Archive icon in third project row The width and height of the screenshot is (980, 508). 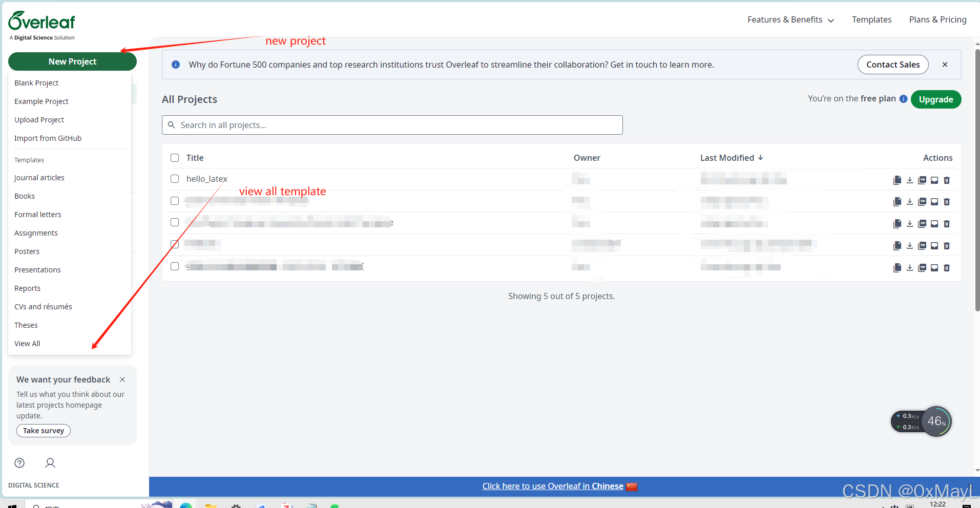(934, 224)
